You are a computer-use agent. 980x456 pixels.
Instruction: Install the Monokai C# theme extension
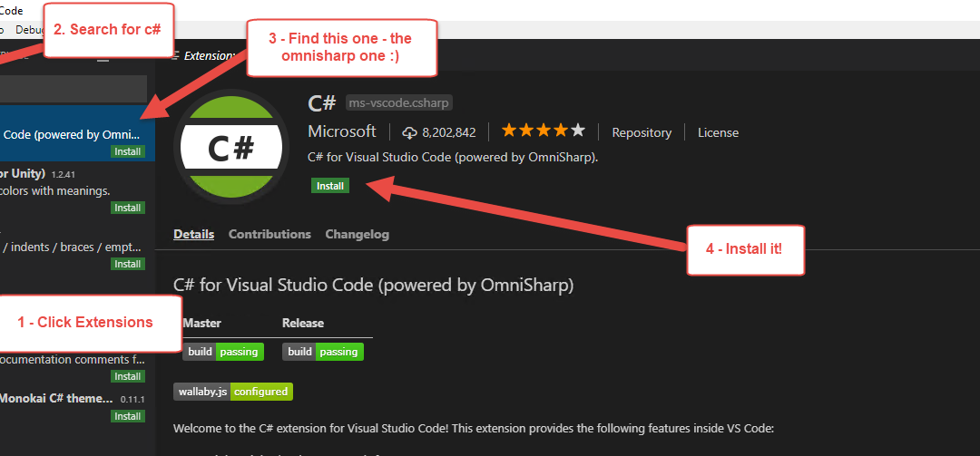point(128,416)
